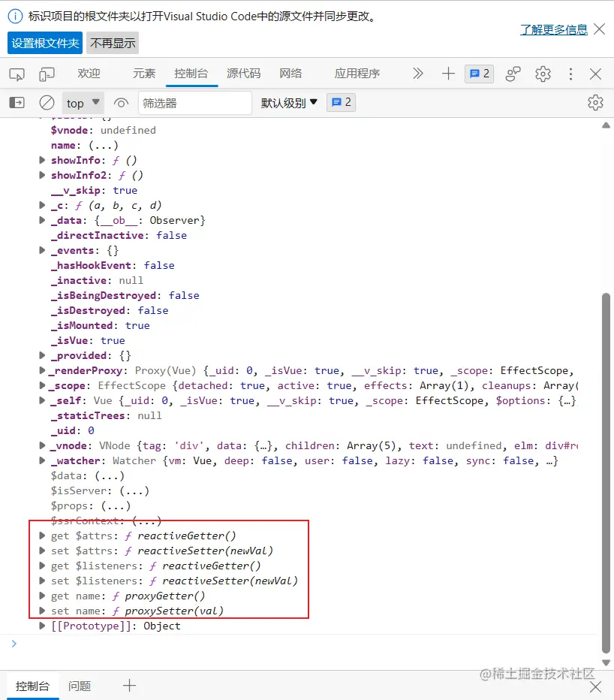
Task: Expand the _c function entry
Action: 42,205
